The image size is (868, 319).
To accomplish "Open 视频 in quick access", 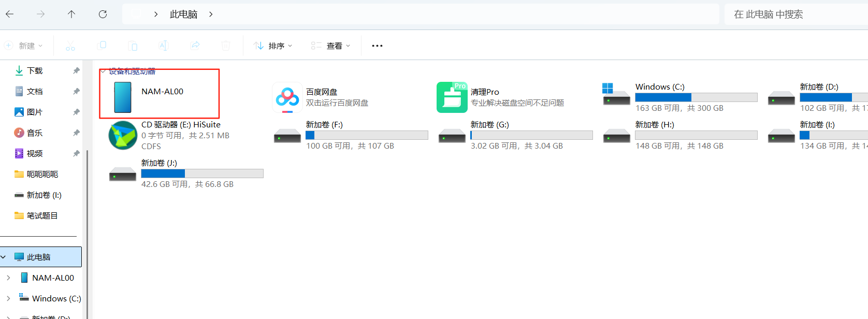I will [35, 153].
